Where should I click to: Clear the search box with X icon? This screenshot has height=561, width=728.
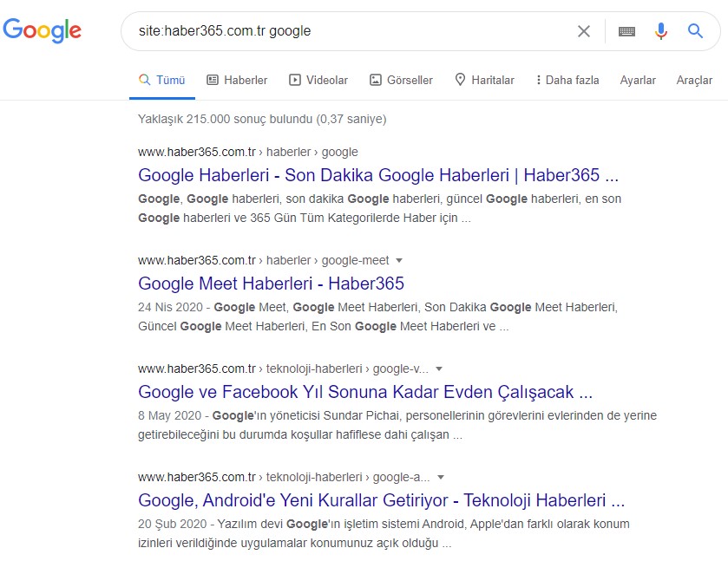click(584, 31)
